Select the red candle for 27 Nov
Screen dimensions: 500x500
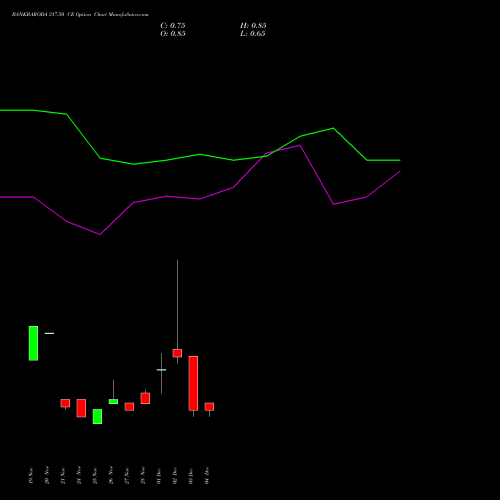point(129,407)
